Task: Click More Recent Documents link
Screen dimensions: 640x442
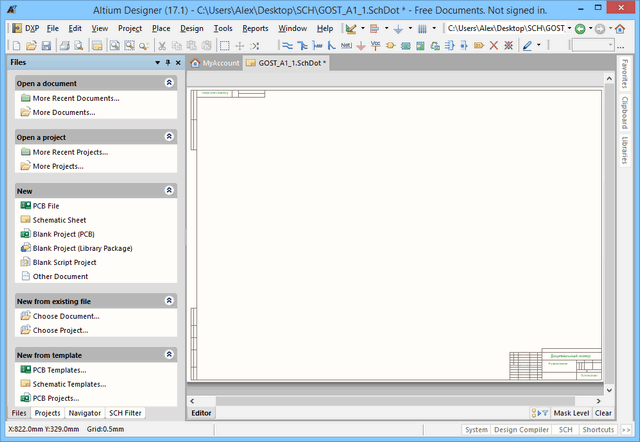Action: click(75, 99)
